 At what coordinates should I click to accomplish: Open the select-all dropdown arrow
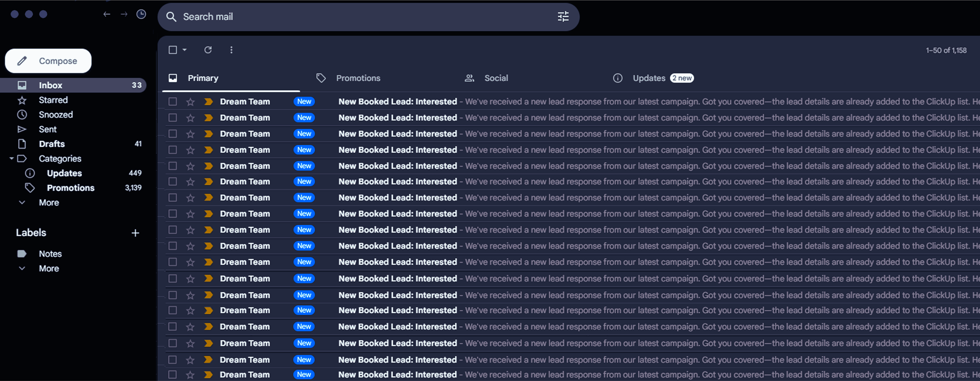pyautogui.click(x=184, y=50)
